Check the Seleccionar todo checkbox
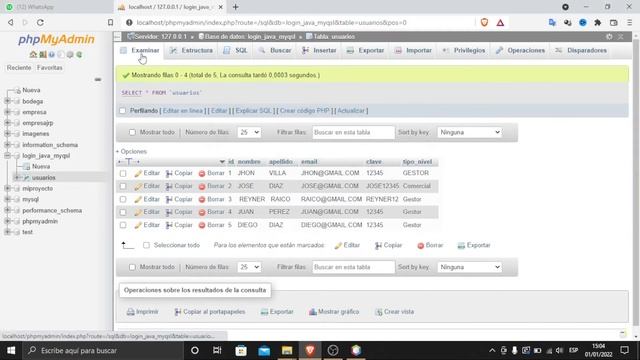This screenshot has height=360, width=640. click(x=146, y=245)
